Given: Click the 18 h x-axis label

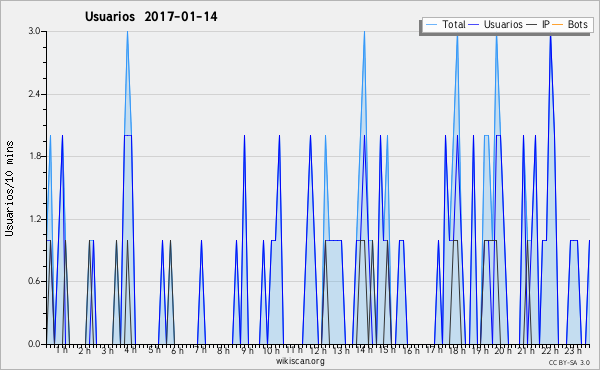Looking at the screenshot, I should click(457, 350).
